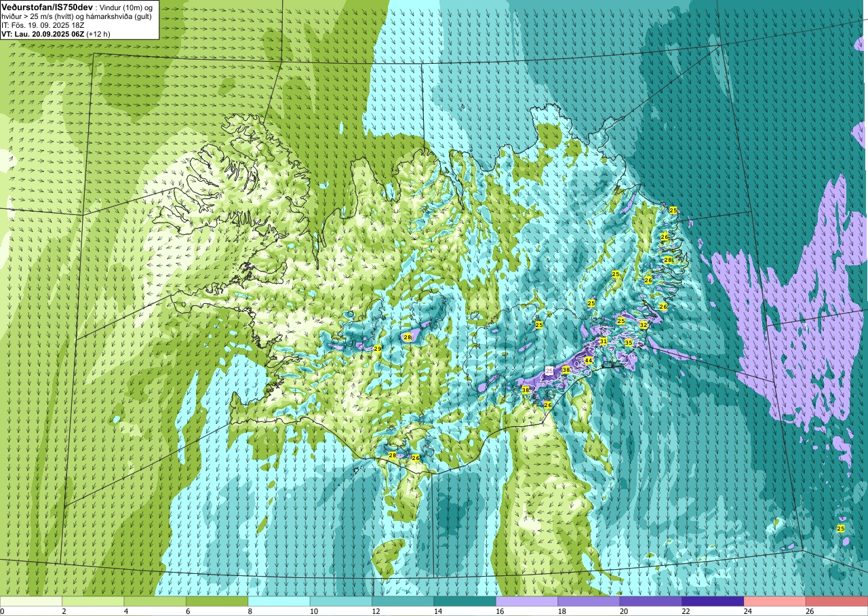Click the legend scale label 18
The width and height of the screenshot is (868, 616).
(562, 611)
